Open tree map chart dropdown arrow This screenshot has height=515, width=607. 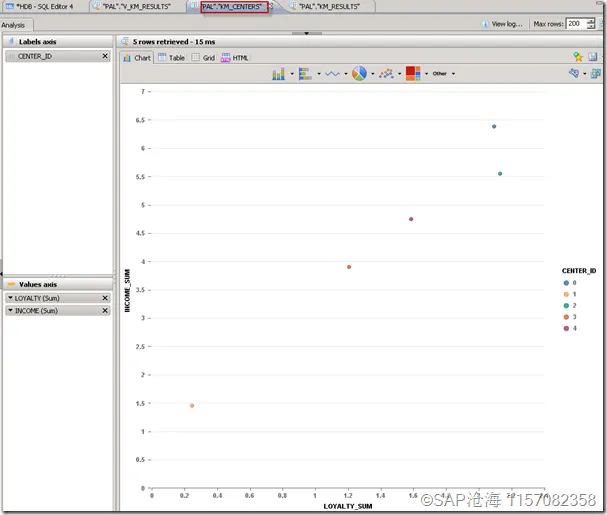pyautogui.click(x=427, y=74)
